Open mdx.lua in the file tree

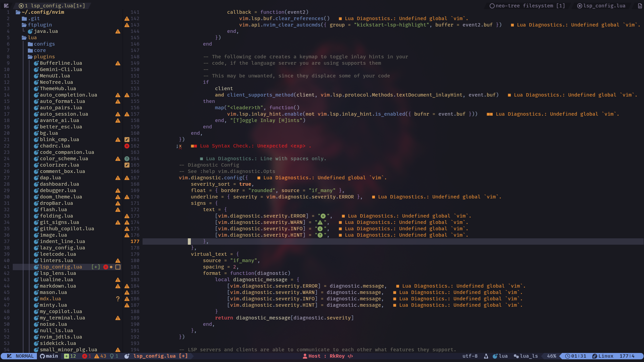(x=50, y=299)
